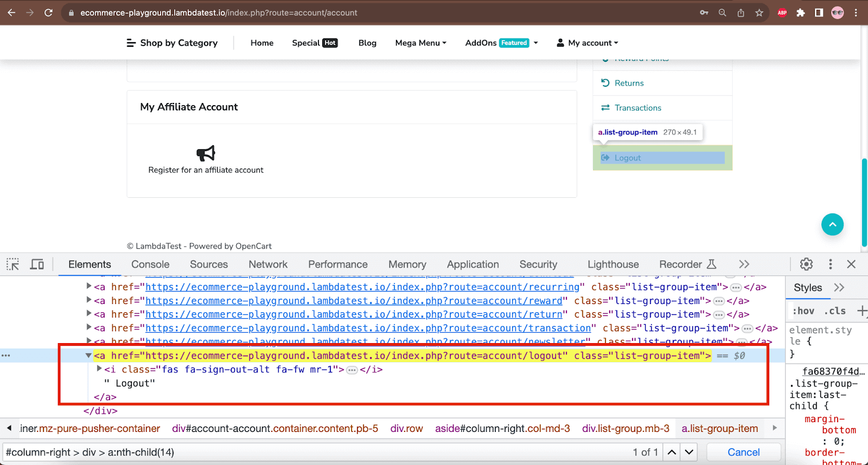Click the Logout sidebar link
Image resolution: width=868 pixels, height=465 pixels.
tap(628, 158)
